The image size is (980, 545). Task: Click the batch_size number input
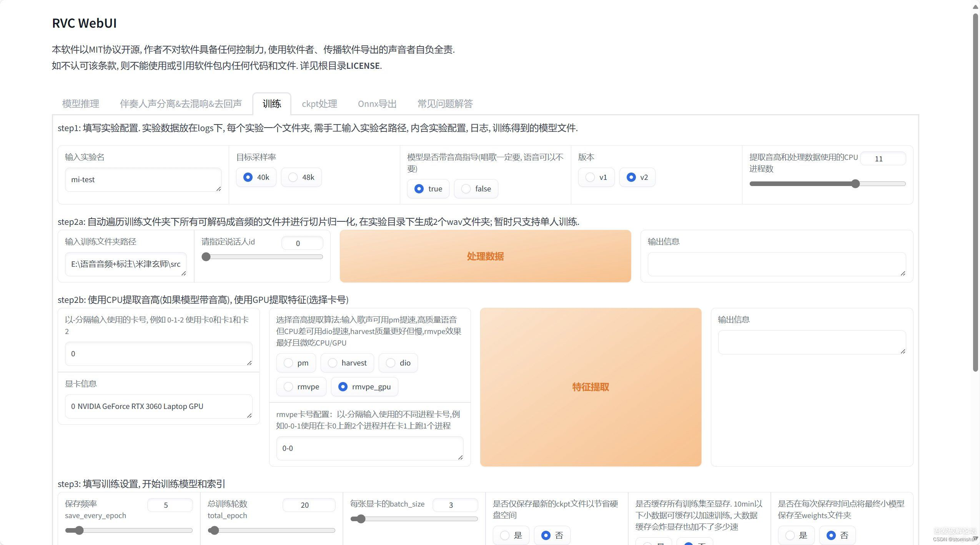click(455, 505)
